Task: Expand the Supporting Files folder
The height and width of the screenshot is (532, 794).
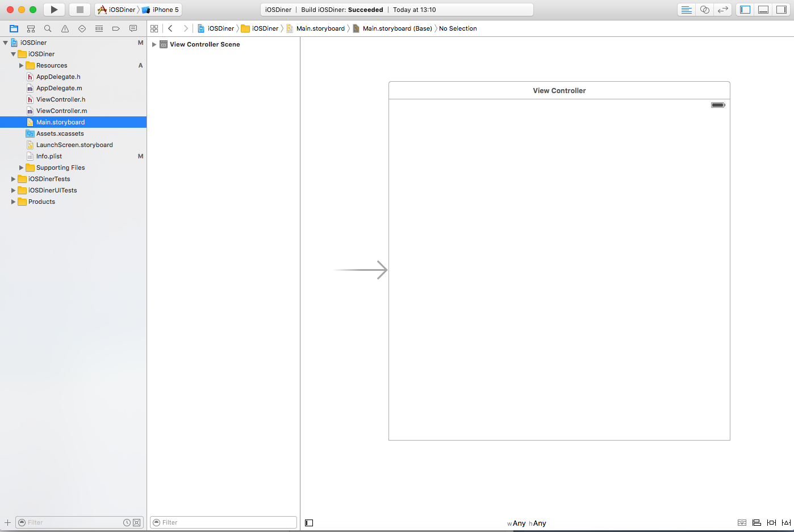Action: click(x=21, y=167)
